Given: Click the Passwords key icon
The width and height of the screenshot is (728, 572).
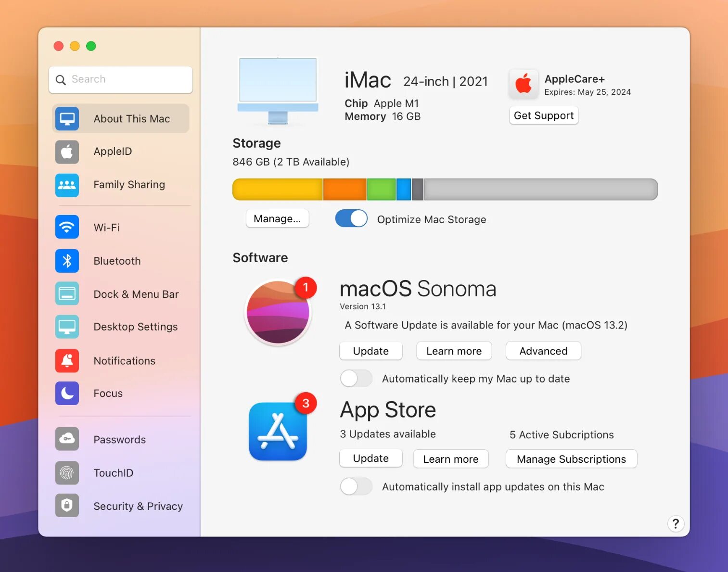Looking at the screenshot, I should click(67, 439).
